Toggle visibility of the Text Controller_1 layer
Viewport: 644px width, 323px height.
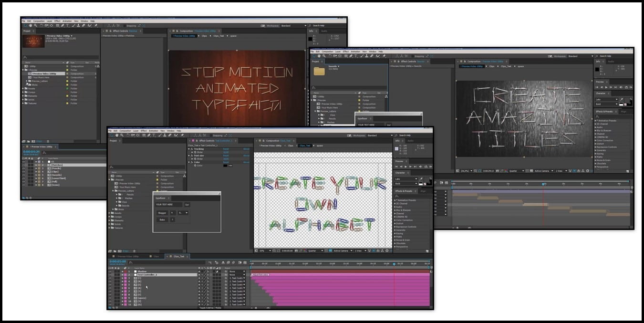click(109, 275)
